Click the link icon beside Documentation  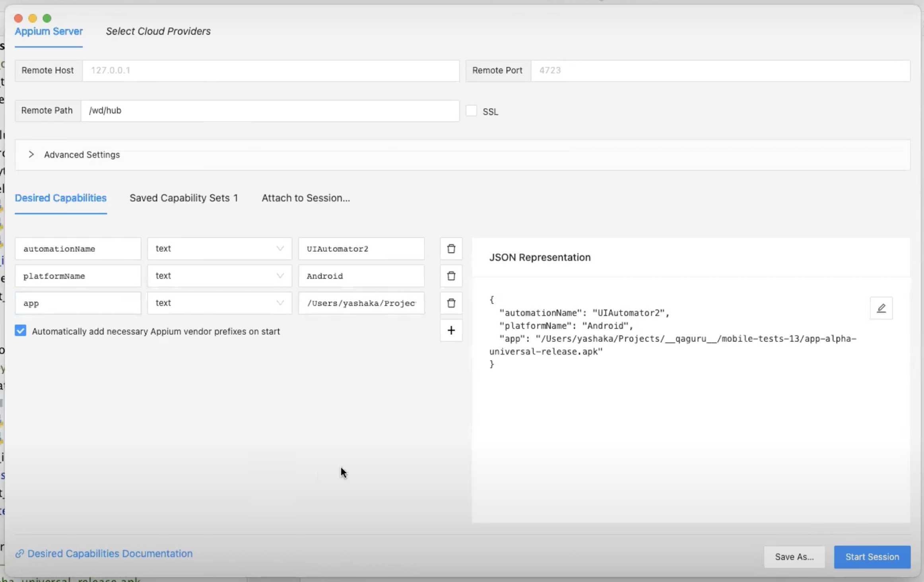click(19, 553)
